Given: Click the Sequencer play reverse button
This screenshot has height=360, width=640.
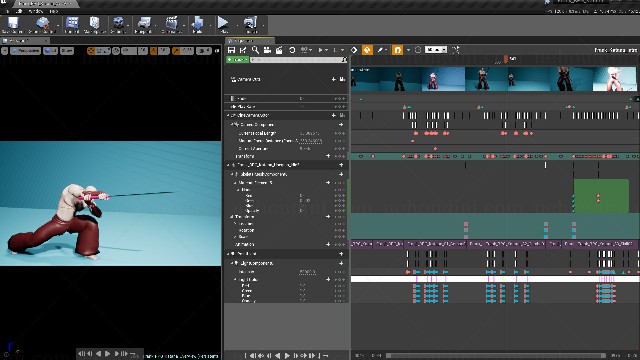Looking at the screenshot, I should tap(278, 356).
